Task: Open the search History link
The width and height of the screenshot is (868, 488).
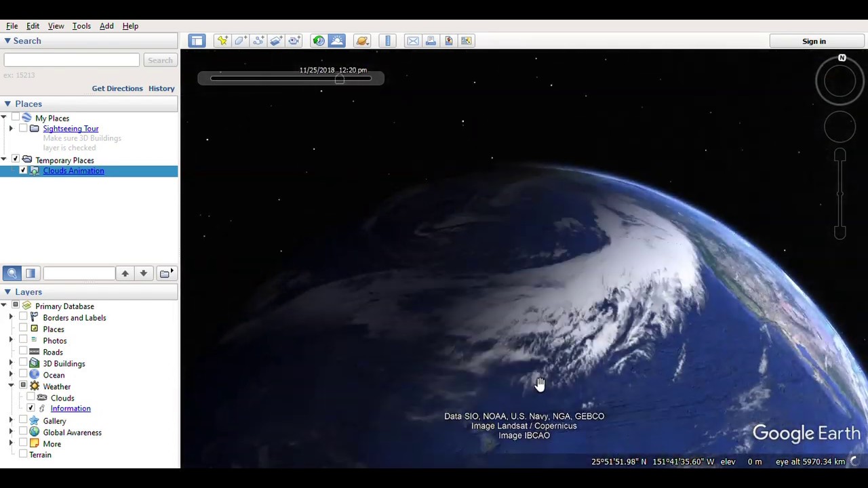Action: [161, 88]
